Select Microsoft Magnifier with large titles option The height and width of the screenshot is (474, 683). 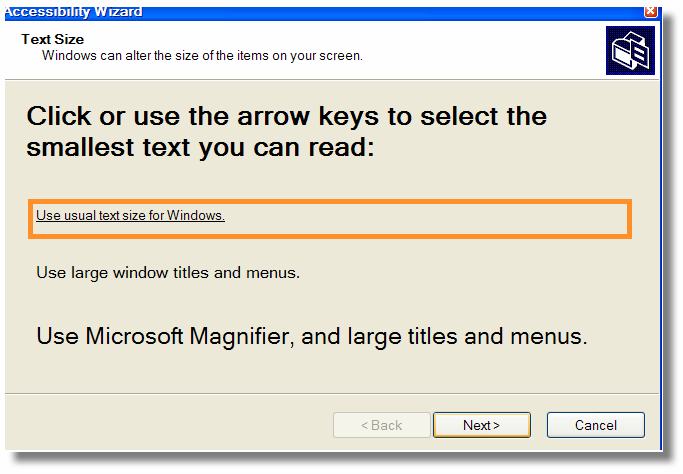point(311,335)
